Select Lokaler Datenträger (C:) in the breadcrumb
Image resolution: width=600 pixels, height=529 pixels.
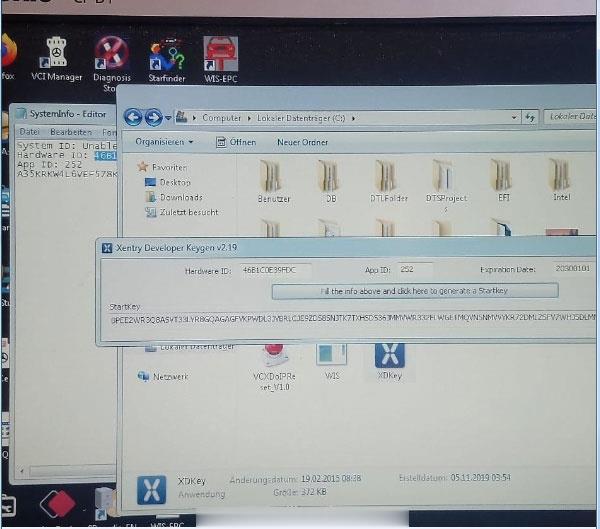click(x=301, y=118)
